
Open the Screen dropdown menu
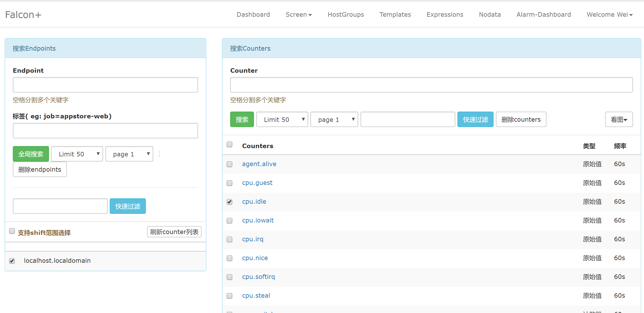(x=299, y=14)
